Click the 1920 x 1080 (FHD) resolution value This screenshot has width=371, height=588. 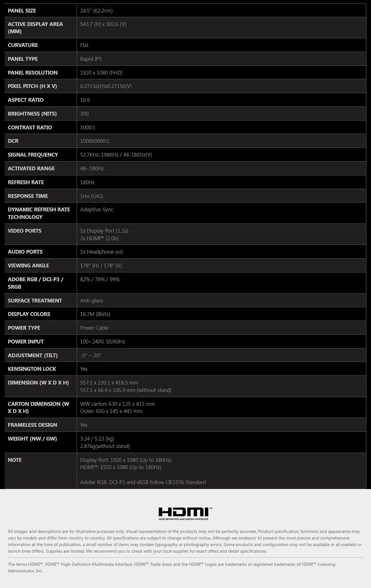coord(101,73)
